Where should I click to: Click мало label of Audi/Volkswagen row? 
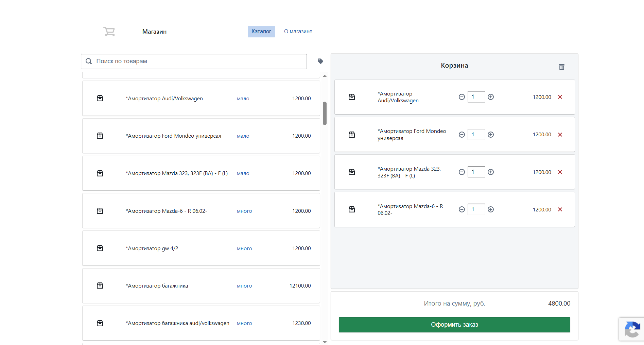point(243,99)
